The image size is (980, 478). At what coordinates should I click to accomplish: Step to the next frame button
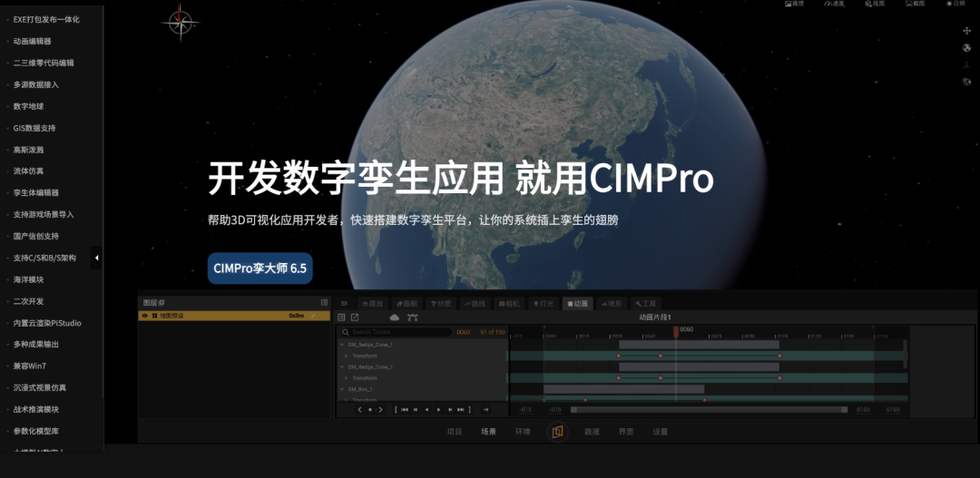pyautogui.click(x=450, y=409)
